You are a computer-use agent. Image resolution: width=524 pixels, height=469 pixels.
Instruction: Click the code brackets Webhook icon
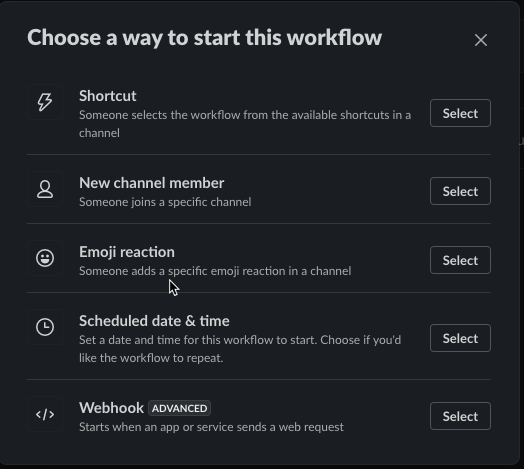coord(45,414)
